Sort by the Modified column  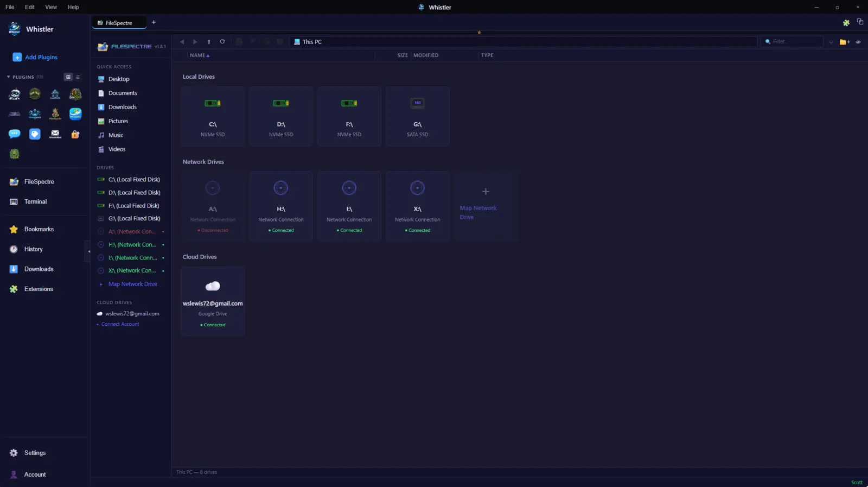426,55
